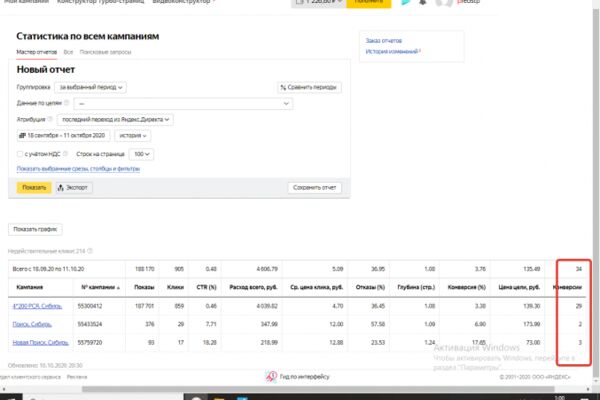600x400 pixels.
Task: Open the история dropdown
Action: (x=132, y=136)
